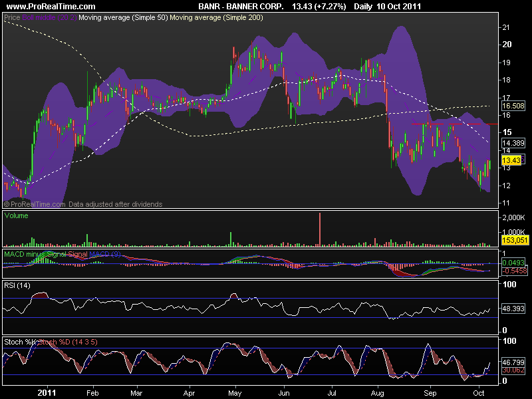The width and height of the screenshot is (532, 399).
Task: Click the 20 price axis label
Action: click(507, 45)
